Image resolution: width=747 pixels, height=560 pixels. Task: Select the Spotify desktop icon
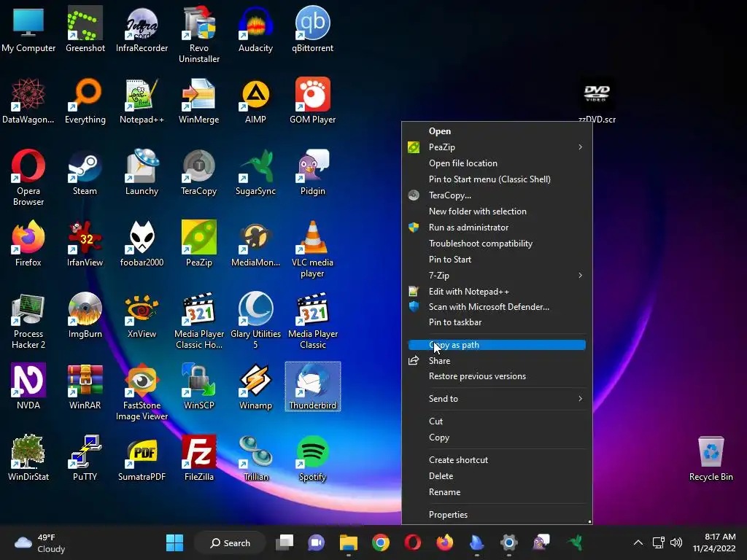point(312,458)
